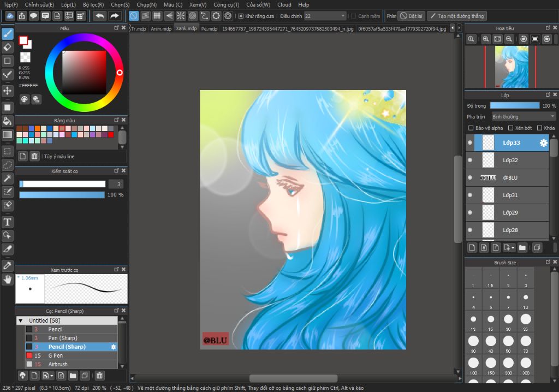Screen dimensions: 559x392
Task: Show later document tabs with the right arrow
Action: coord(459,28)
